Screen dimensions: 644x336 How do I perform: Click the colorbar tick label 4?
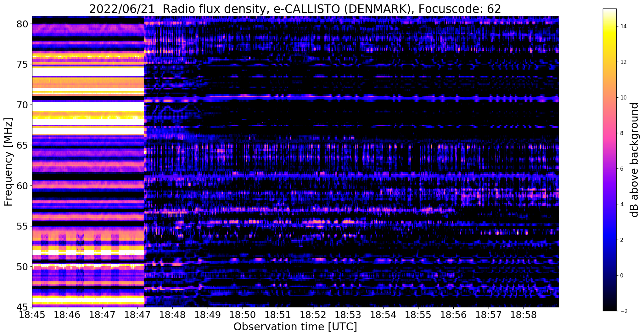tap(621, 204)
